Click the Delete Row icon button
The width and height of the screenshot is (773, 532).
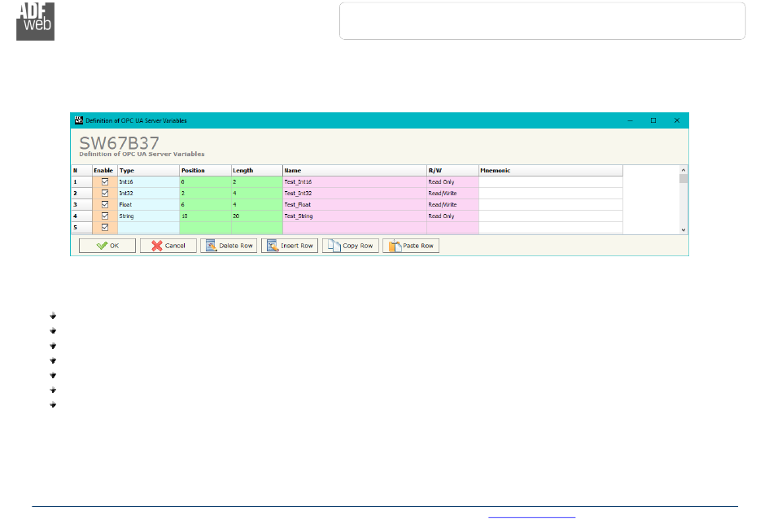click(x=228, y=246)
